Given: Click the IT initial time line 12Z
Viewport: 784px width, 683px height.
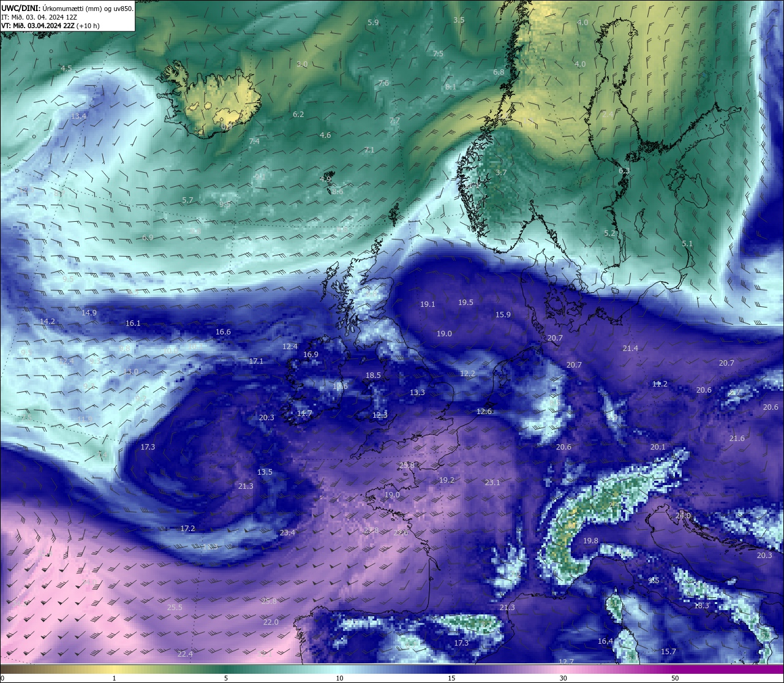Looking at the screenshot, I should coord(39,17).
